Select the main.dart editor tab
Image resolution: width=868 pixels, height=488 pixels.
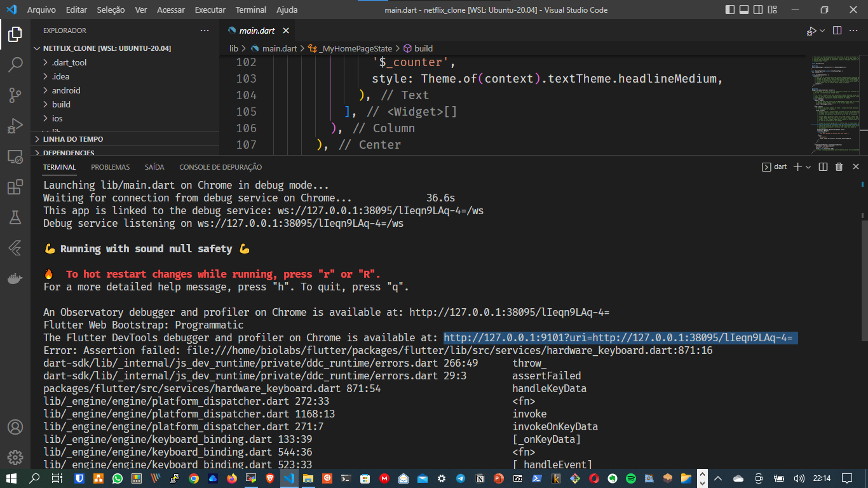tap(257, 30)
